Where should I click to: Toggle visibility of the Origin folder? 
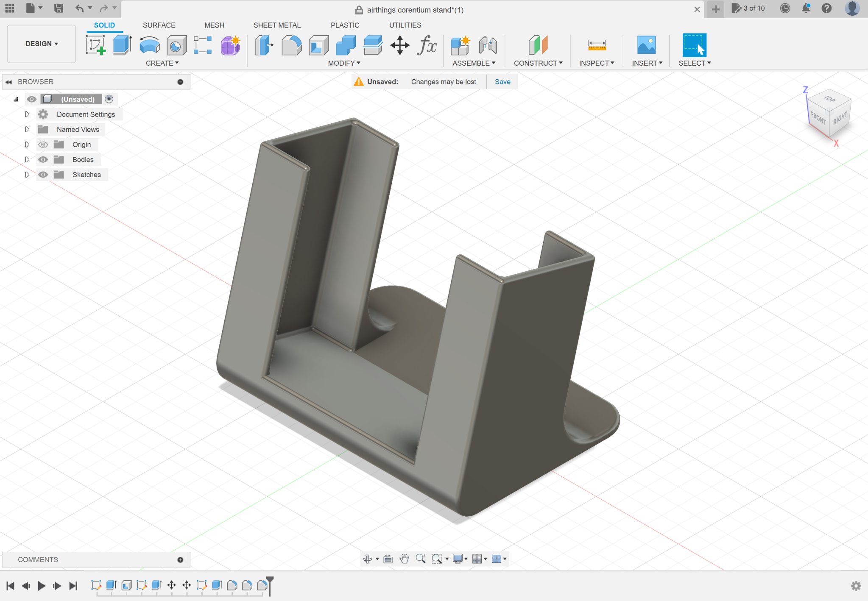[43, 145]
